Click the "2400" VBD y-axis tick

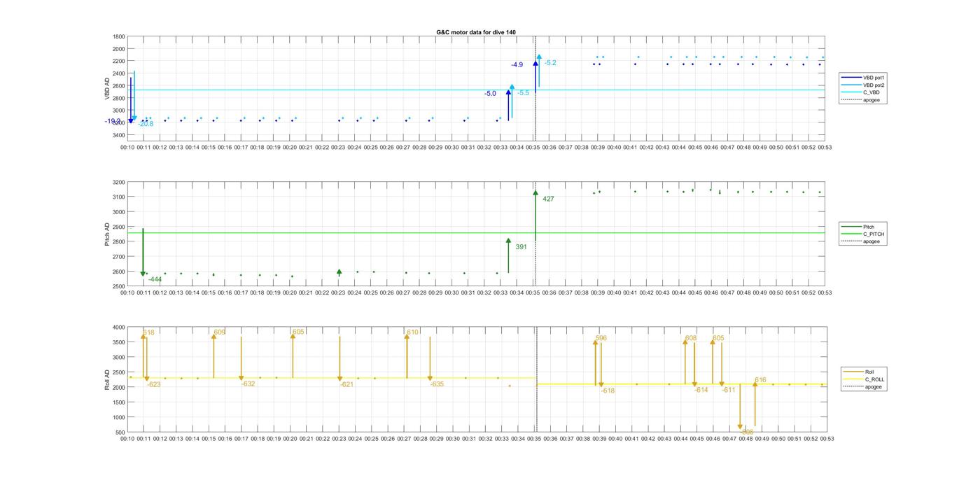[x=119, y=73]
